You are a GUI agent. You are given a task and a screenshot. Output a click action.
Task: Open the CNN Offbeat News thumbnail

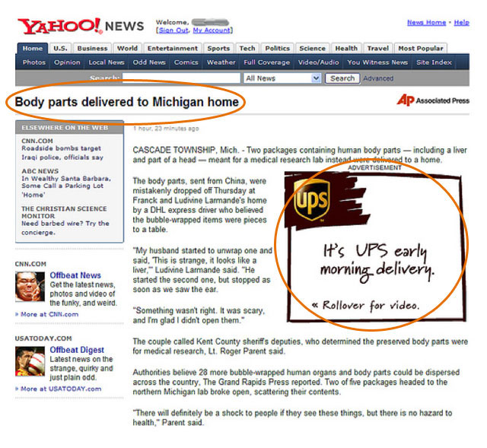click(x=30, y=287)
